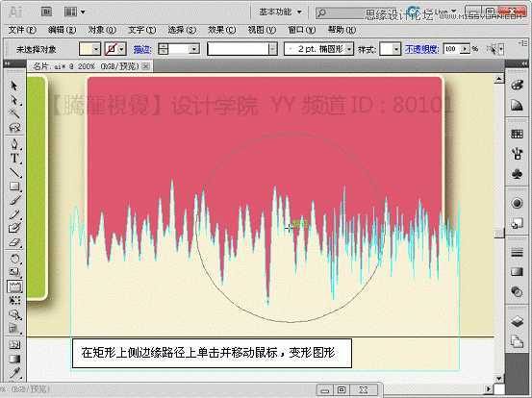Open the Color panel icon
Screen dimensions: 532x398
tap(517, 85)
